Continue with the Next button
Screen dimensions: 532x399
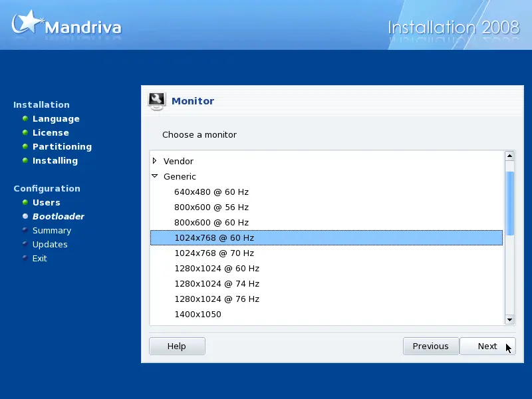pyautogui.click(x=487, y=346)
